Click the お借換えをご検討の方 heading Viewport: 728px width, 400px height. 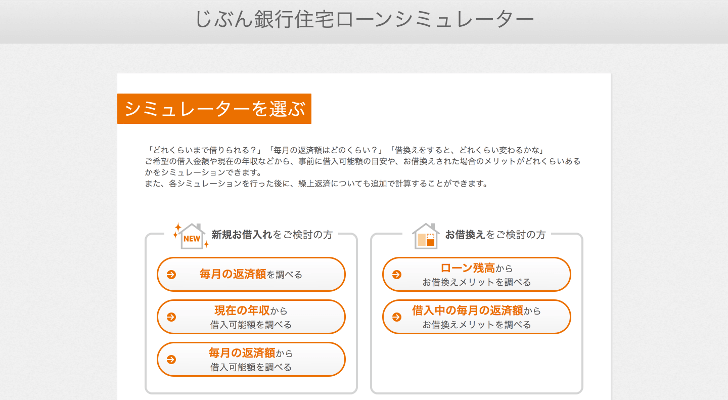[x=495, y=235]
